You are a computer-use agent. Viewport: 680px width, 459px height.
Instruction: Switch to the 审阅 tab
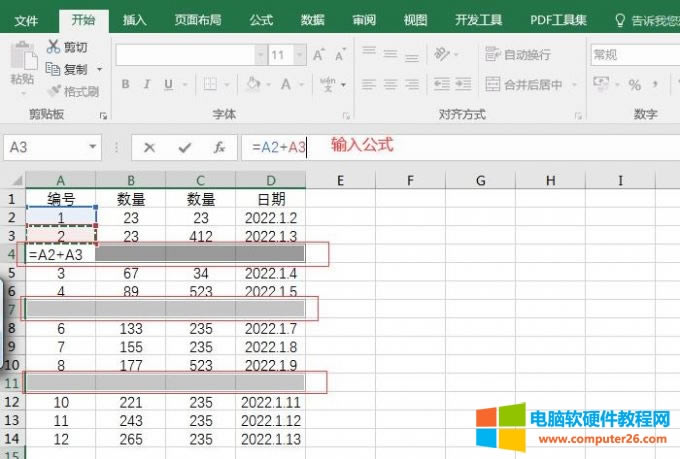pyautogui.click(x=364, y=20)
